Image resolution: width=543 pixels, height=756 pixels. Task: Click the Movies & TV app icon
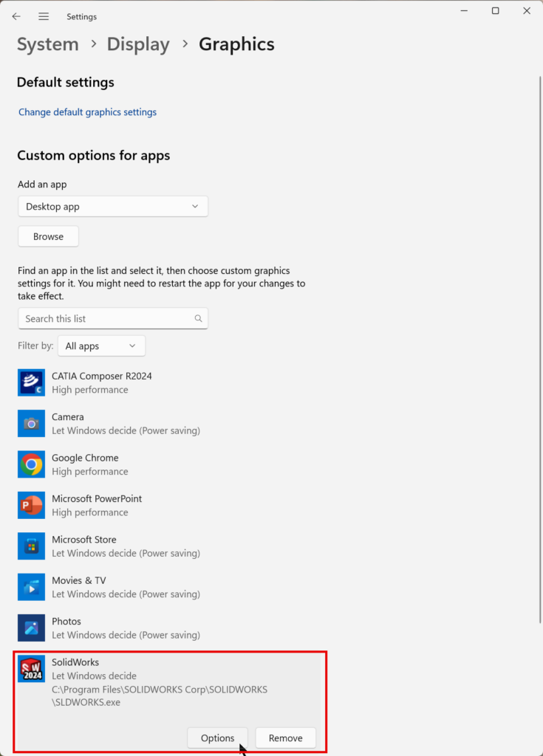pyautogui.click(x=31, y=587)
